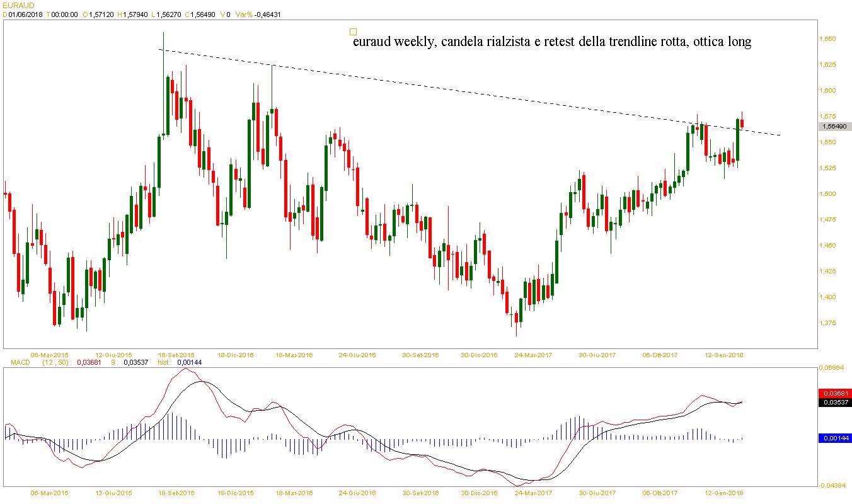Click the 18-Set-2015 date on price chart axis

click(176, 355)
